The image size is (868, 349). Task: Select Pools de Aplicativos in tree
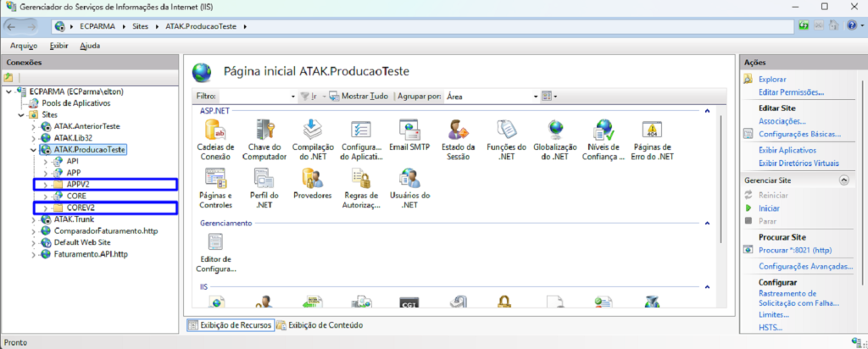[x=76, y=102]
